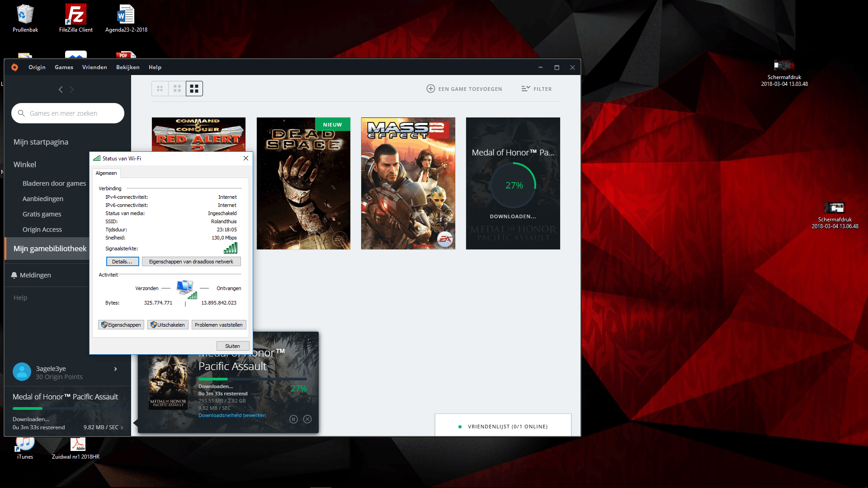
Task: Click Downloadsnelheid bewerken link
Action: point(232,416)
